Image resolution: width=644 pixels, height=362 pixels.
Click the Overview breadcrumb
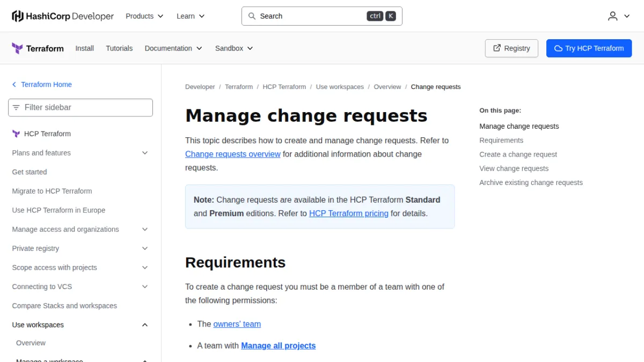coord(387,87)
